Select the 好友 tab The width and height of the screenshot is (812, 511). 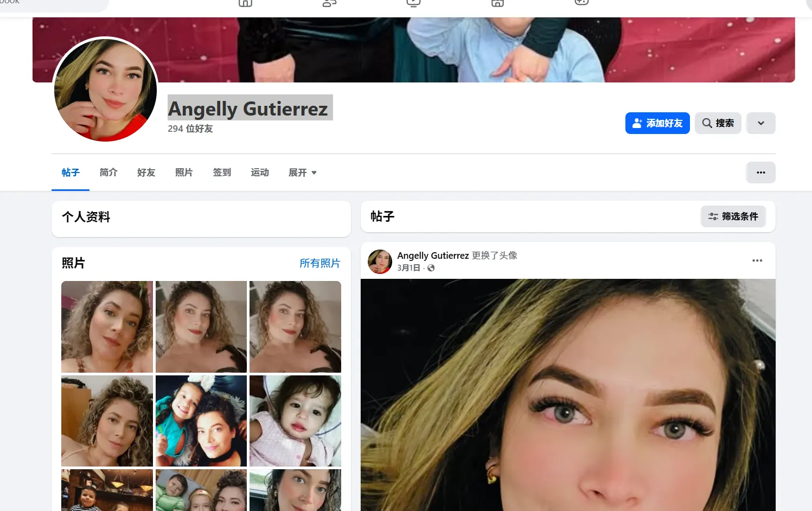click(145, 173)
